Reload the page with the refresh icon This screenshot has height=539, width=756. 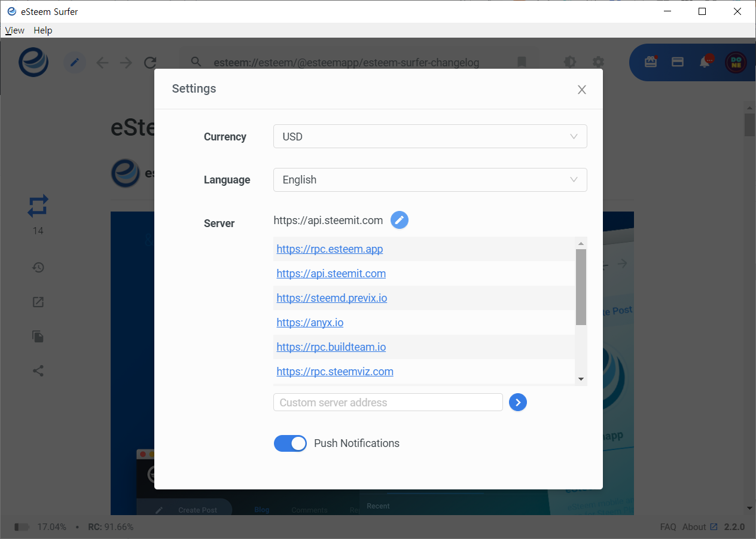[150, 63]
